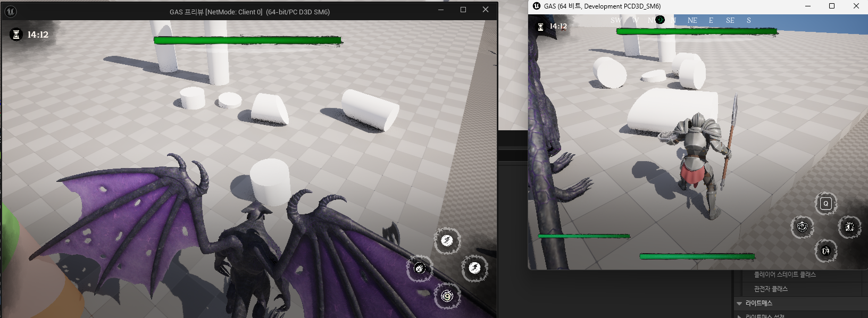Image resolution: width=868 pixels, height=318 pixels.
Task: Minimize the GAS Development window
Action: click(808, 6)
